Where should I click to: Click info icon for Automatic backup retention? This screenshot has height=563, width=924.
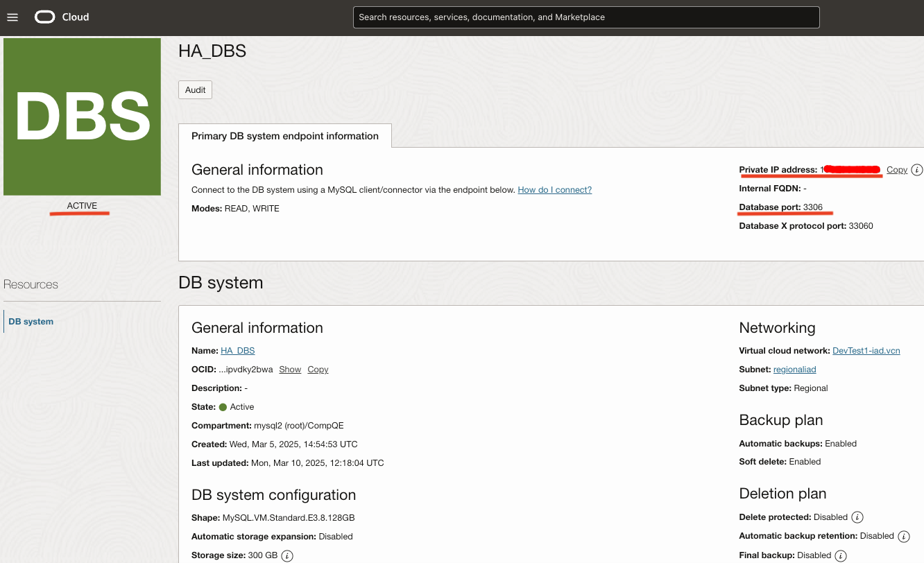[903, 536]
